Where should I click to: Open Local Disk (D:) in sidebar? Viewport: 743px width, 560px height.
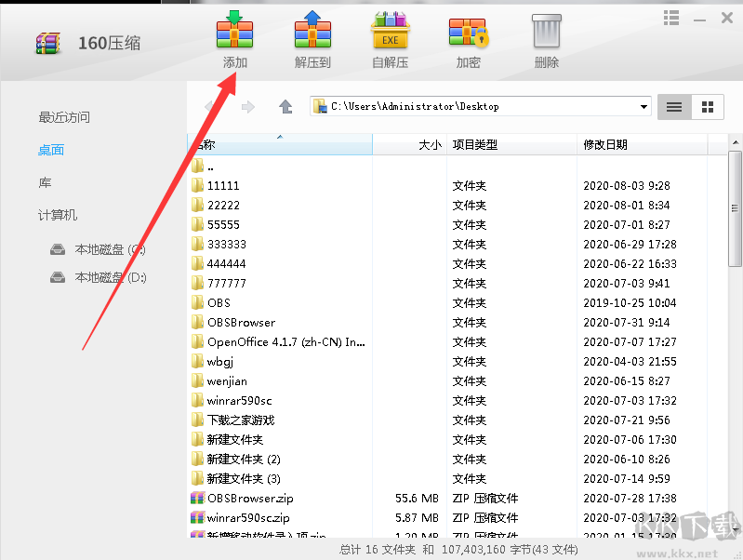111,277
